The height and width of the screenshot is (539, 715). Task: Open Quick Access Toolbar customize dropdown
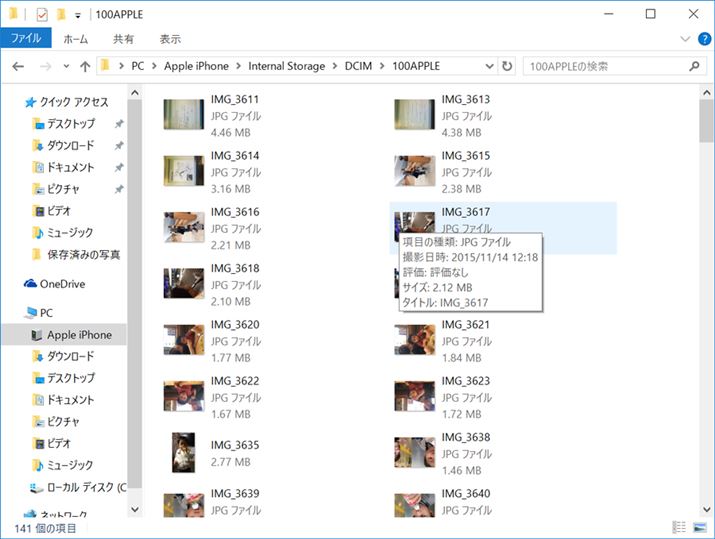point(78,16)
